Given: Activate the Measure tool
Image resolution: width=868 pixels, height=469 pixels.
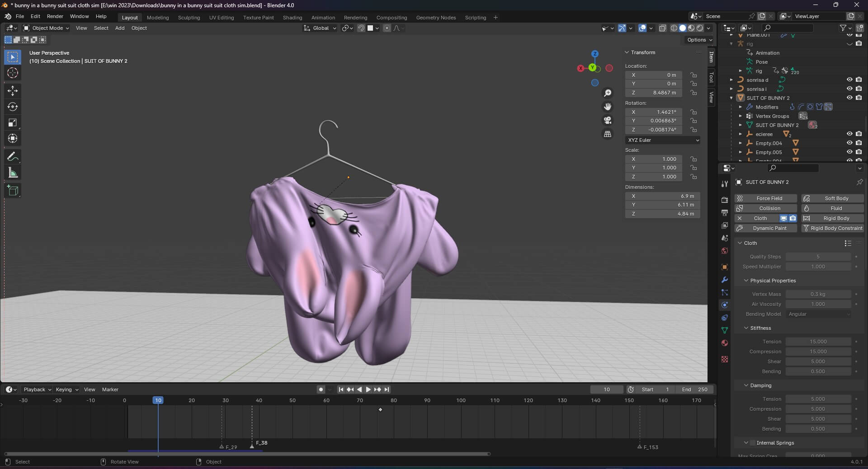Looking at the screenshot, I should click(13, 173).
